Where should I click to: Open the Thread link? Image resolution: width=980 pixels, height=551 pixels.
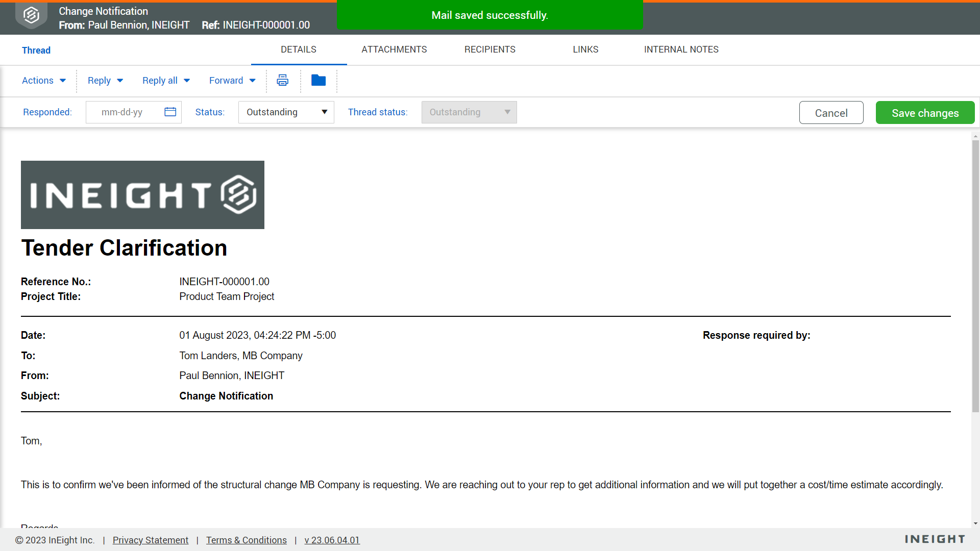pos(36,50)
